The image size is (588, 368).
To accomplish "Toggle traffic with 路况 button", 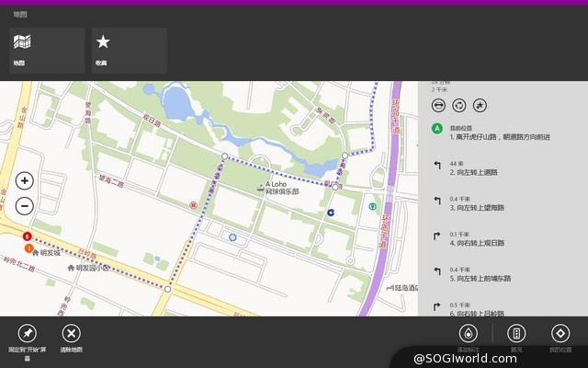I will tap(516, 333).
